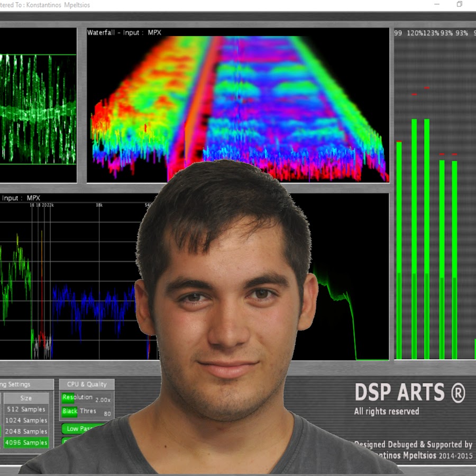Click the green oscilloscope waveform display
The height and width of the screenshot is (476, 476).
(38, 105)
